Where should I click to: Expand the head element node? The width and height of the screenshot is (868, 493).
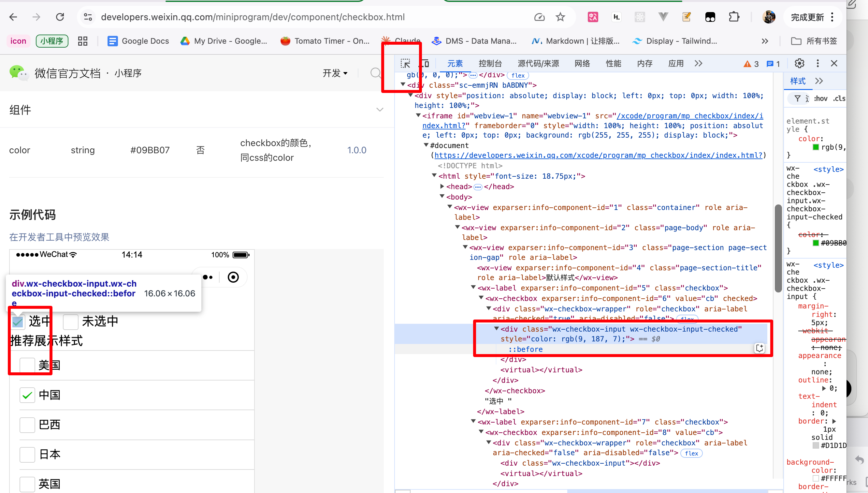(442, 186)
